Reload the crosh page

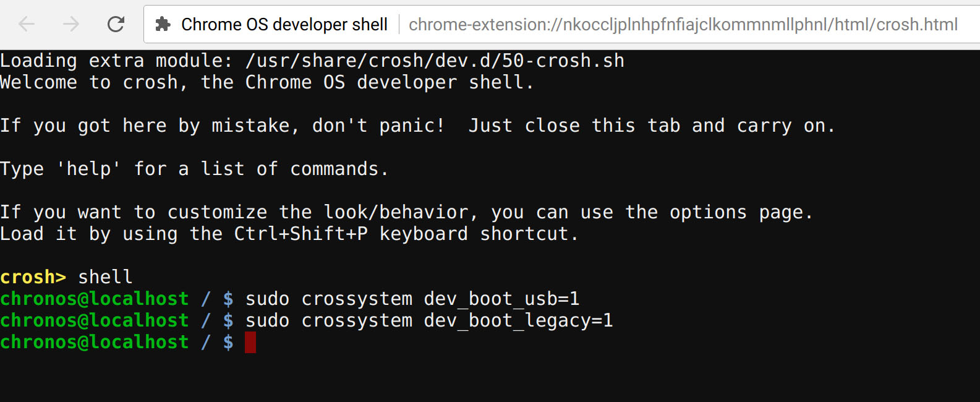[116, 24]
